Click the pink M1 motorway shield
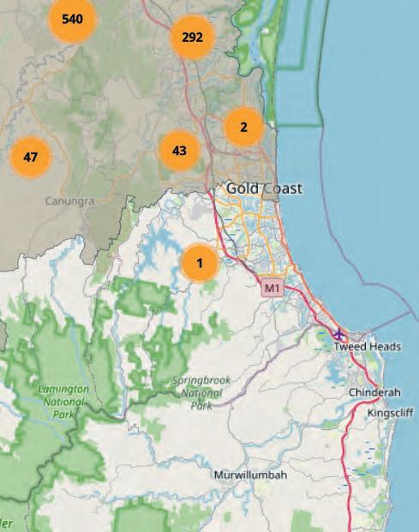The height and width of the screenshot is (532, 419). [272, 288]
